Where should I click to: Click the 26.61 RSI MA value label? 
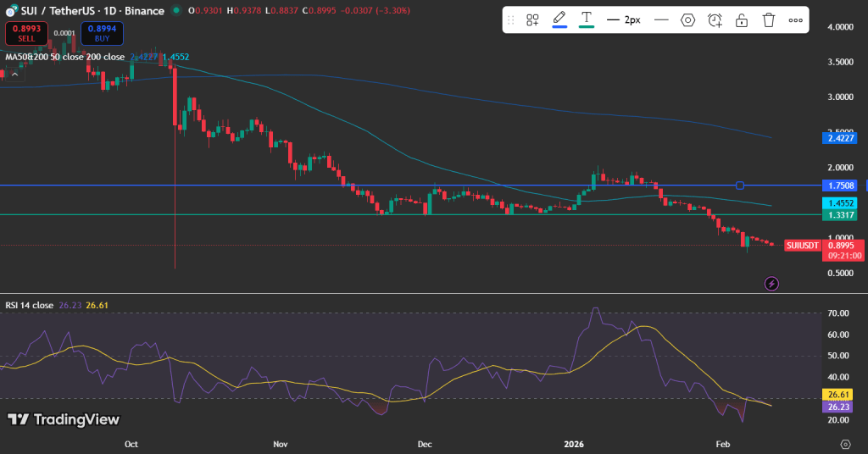[839, 395]
